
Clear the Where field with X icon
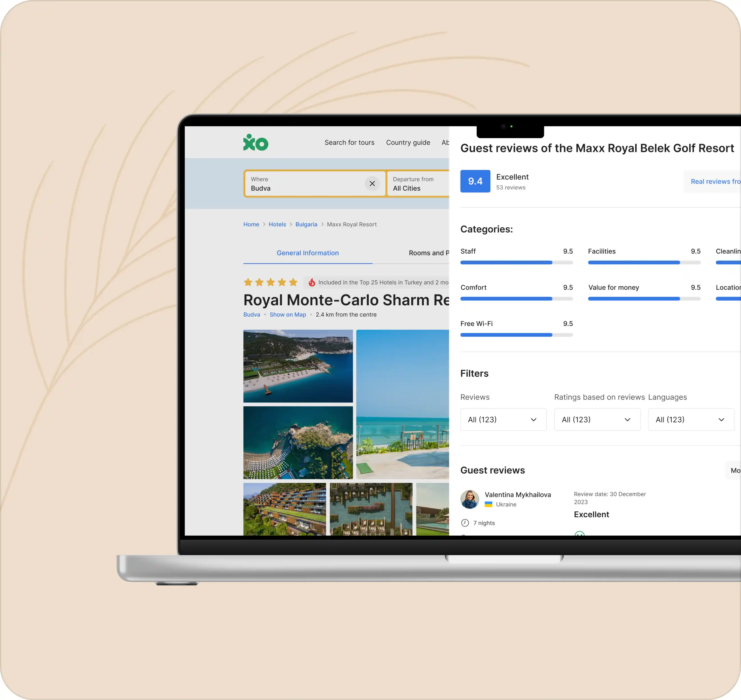click(372, 184)
